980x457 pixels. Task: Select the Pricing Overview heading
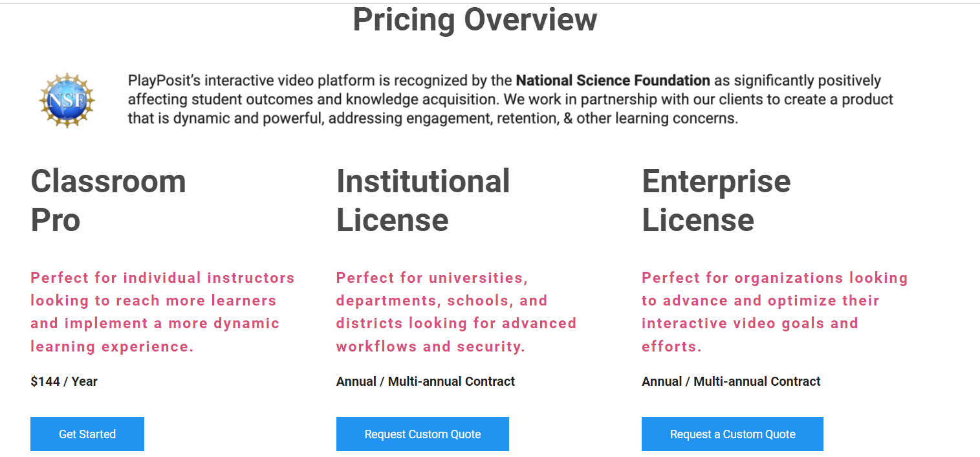(x=475, y=19)
